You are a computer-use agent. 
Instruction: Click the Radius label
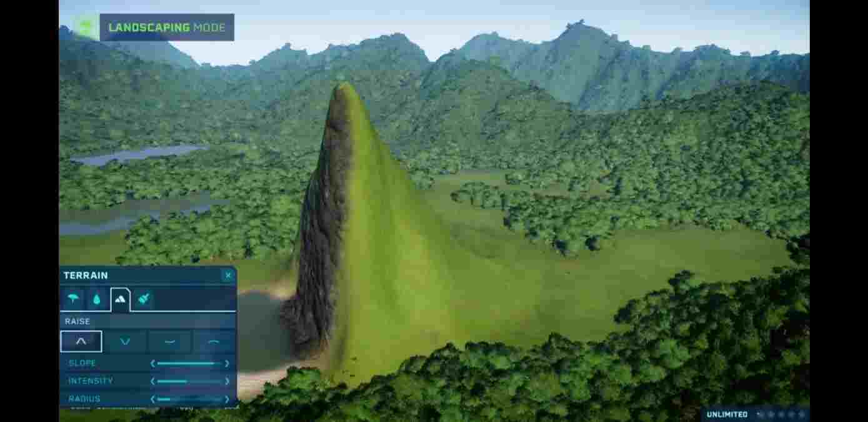[84, 399]
